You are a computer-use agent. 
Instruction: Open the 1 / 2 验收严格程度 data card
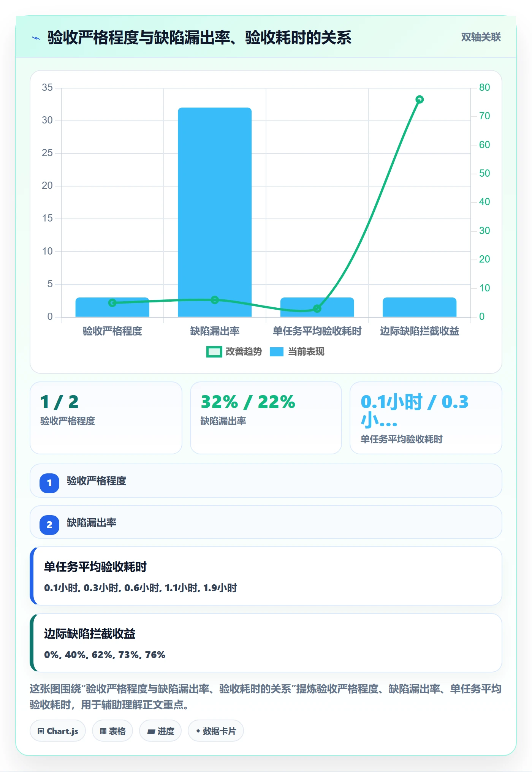(x=106, y=418)
